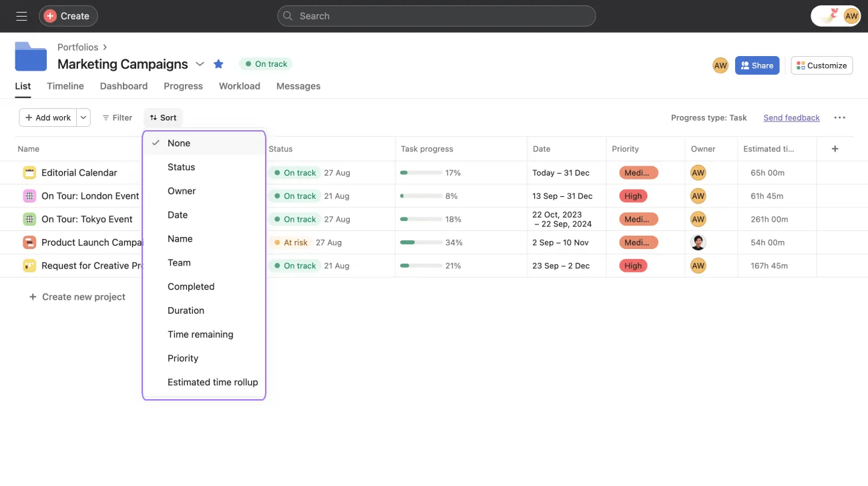Click the Editorial Calendar 17% progress bar
Screen dimensions: 868x486
(x=421, y=173)
